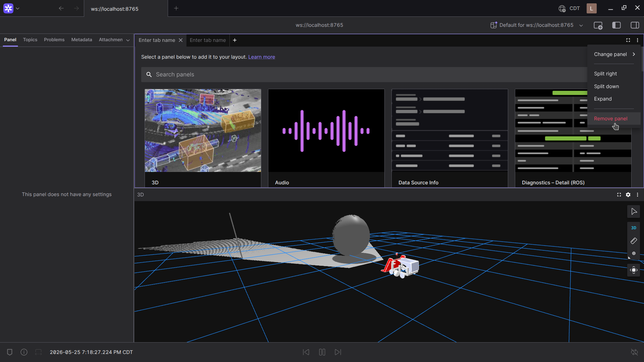The width and height of the screenshot is (644, 362).
Task: Select the 3D panel measure ruler tool
Action: click(634, 241)
